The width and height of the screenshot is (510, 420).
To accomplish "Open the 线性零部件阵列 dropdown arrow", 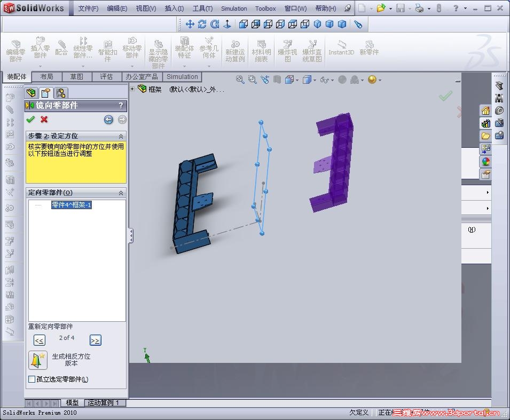I will pos(83,66).
